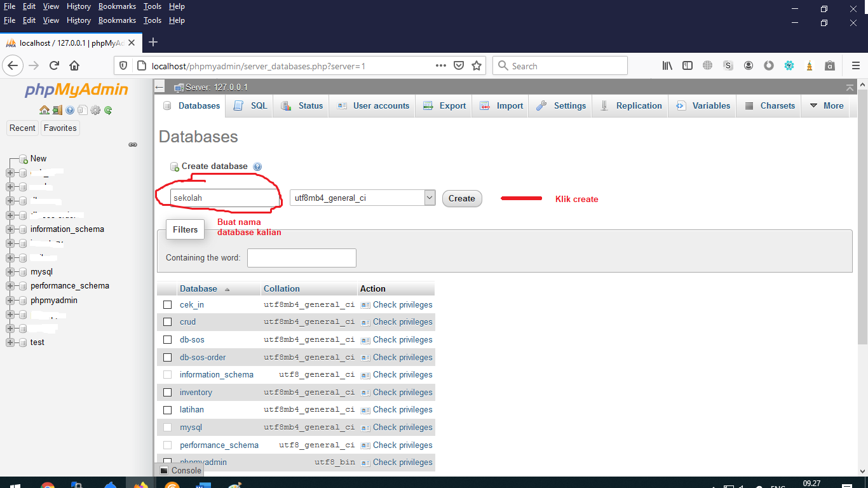Check the latihan database row checkbox
The height and width of the screenshot is (488, 868).
click(x=167, y=409)
